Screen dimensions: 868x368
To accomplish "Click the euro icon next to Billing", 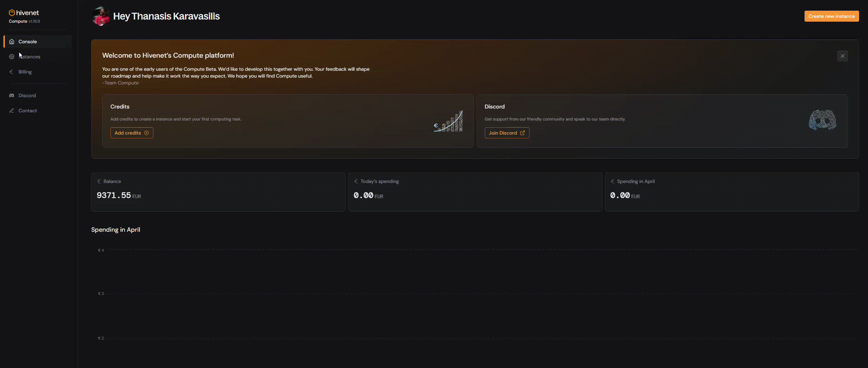I will coord(12,72).
